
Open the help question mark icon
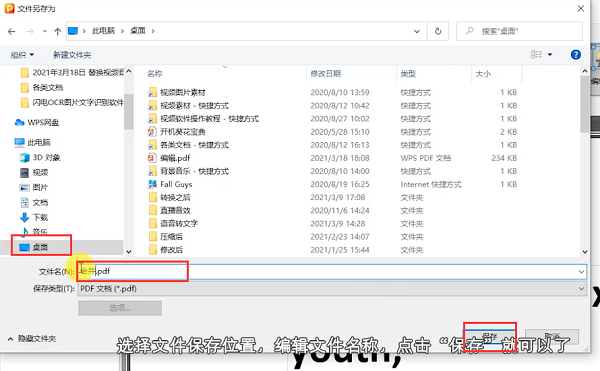coord(576,55)
